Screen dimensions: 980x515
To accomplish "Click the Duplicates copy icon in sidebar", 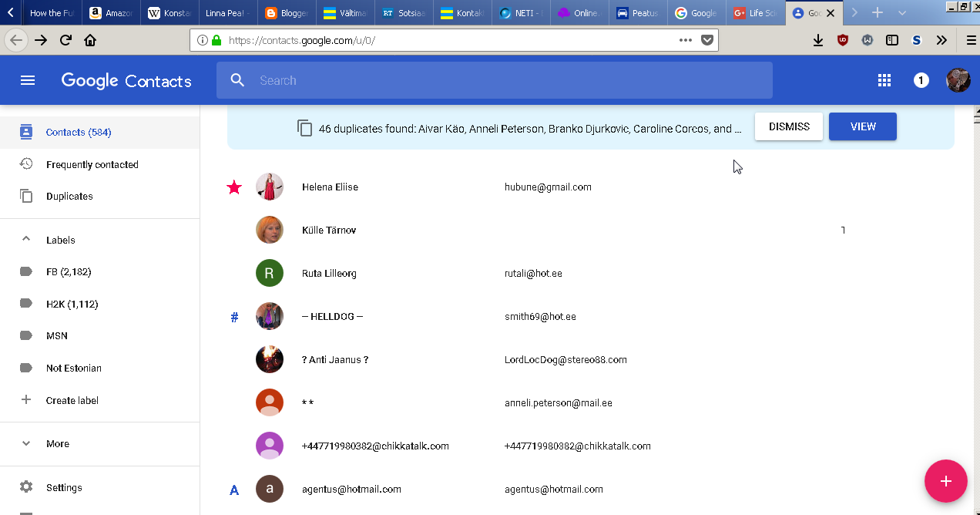I will pyautogui.click(x=26, y=196).
